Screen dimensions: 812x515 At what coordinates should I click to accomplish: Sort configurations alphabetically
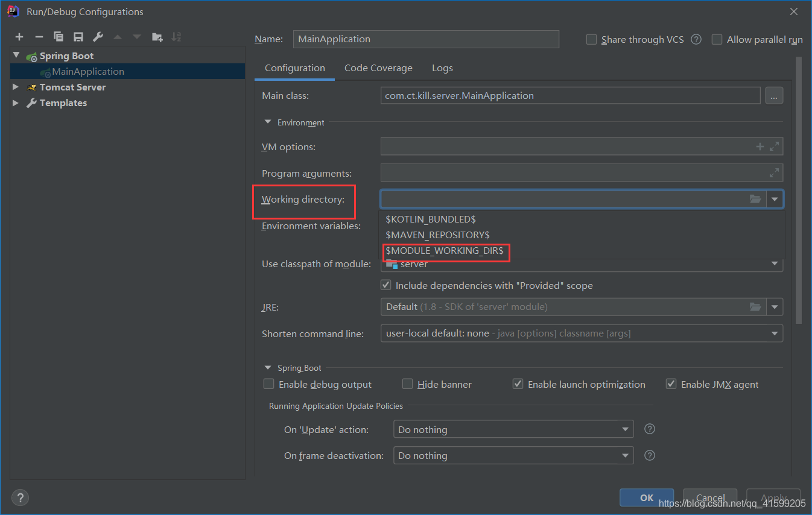[x=176, y=37]
